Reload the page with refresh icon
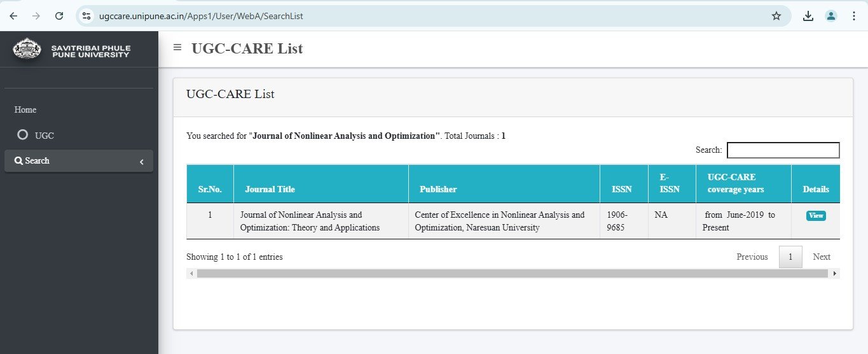Image resolution: width=868 pixels, height=354 pixels. [x=59, y=16]
